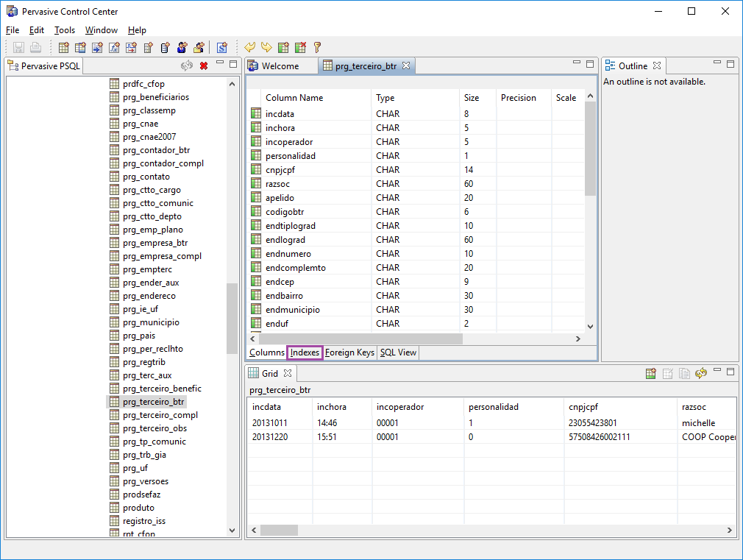Close the prg_terceiro_btr editor tab
This screenshot has width=743, height=560.
click(406, 66)
